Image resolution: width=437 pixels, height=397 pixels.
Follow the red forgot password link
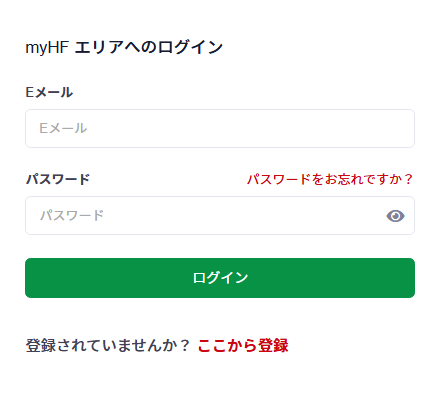[330, 179]
